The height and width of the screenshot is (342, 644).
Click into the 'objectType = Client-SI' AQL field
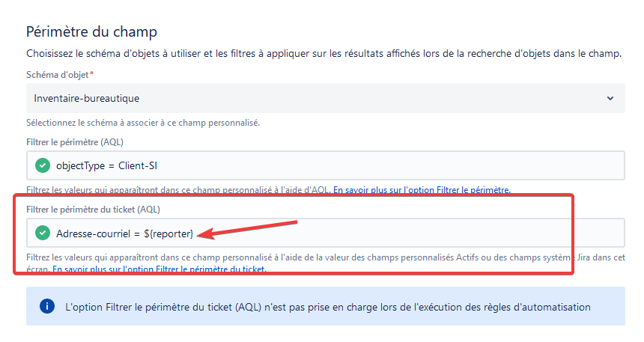[325, 165]
